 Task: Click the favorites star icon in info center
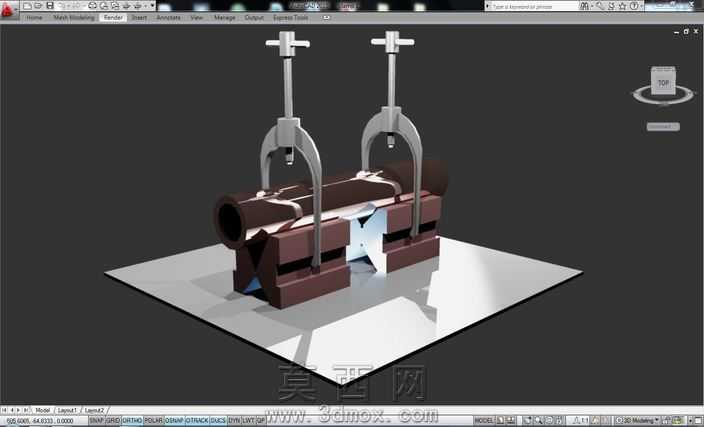(622, 6)
